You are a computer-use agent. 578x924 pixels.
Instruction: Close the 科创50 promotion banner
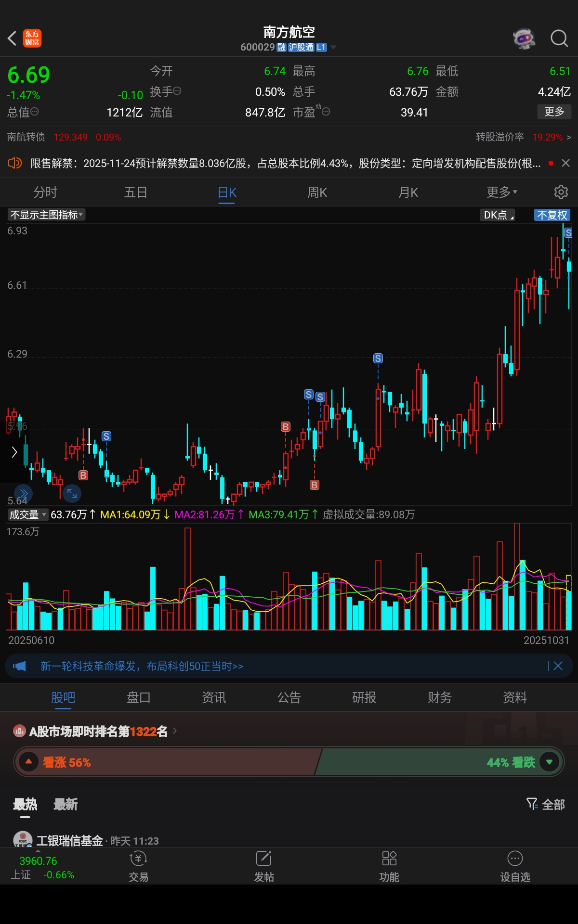click(558, 666)
